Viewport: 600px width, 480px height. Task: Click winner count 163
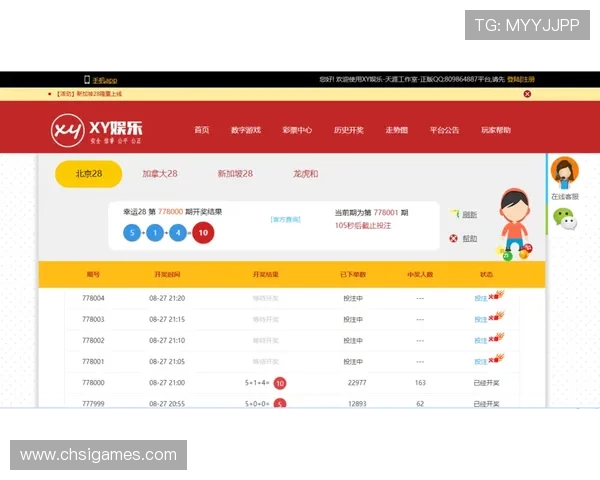pos(420,383)
